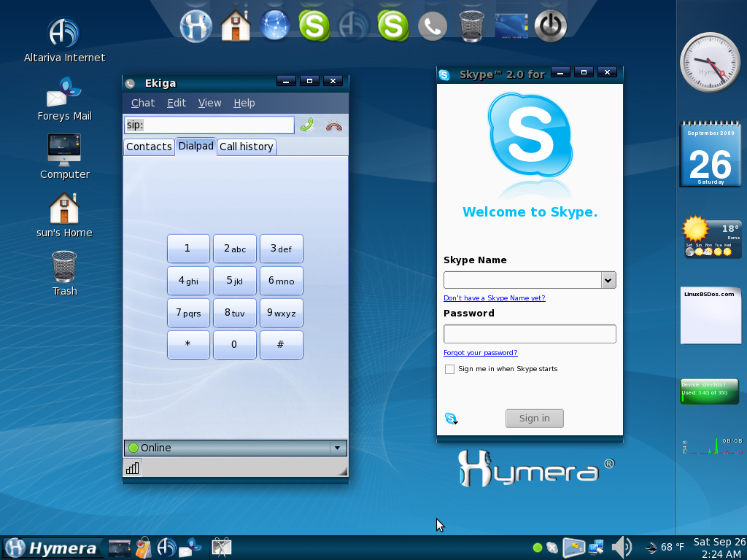Launch the blue globe network icon in the dock
The height and width of the screenshot is (560, 747).
point(275,26)
